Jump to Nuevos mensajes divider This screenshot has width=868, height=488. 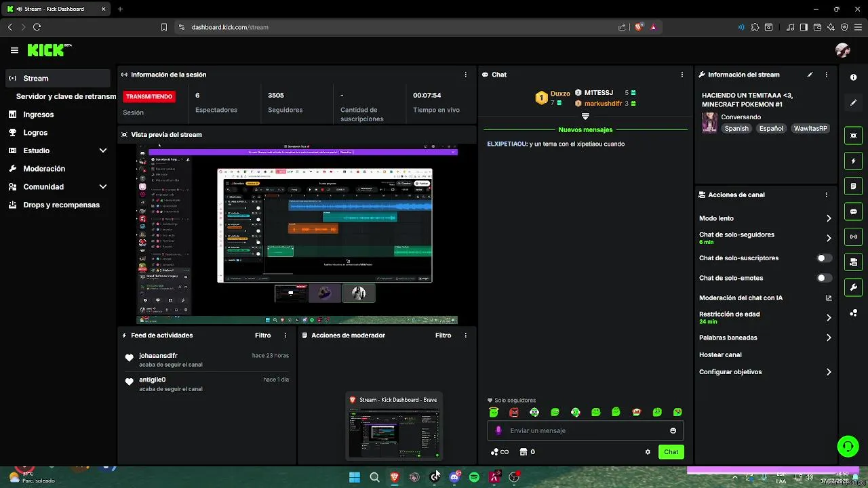tap(585, 129)
